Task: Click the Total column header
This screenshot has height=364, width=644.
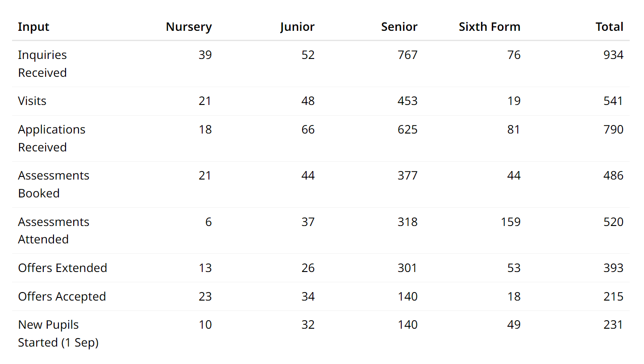Action: [609, 27]
